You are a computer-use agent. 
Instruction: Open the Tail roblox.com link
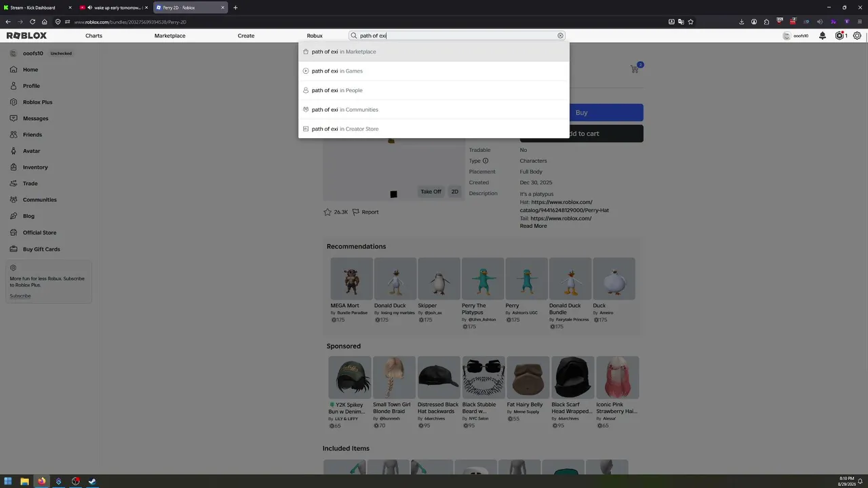[x=561, y=218]
